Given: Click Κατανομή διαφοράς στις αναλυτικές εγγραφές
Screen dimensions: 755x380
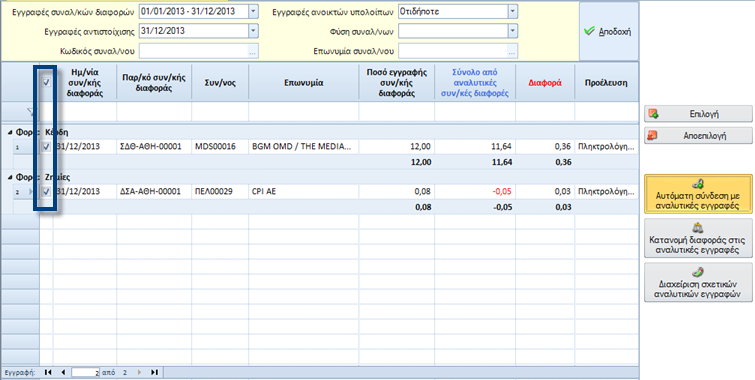Looking at the screenshot, I should (698, 238).
